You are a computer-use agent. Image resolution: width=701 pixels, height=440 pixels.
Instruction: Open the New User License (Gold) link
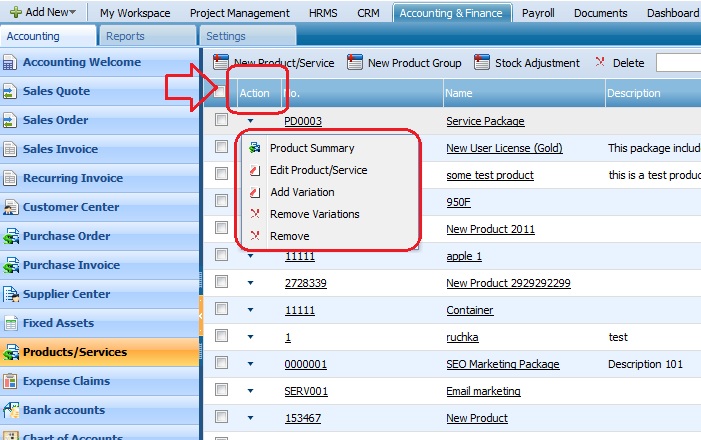point(504,148)
